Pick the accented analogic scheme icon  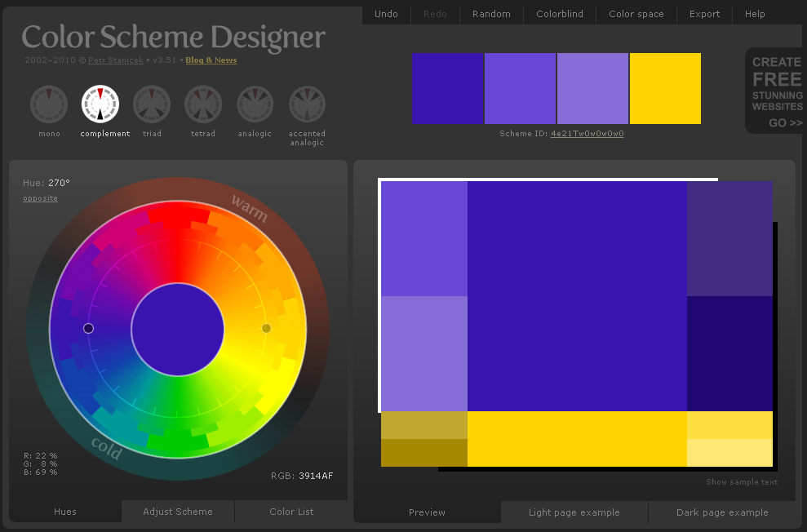(x=307, y=104)
